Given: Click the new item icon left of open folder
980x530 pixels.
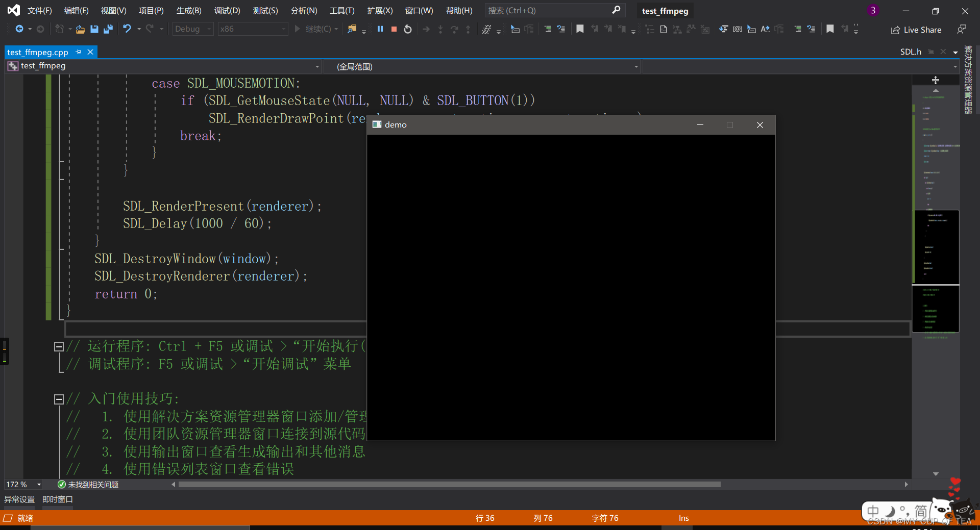Looking at the screenshot, I should point(60,29).
